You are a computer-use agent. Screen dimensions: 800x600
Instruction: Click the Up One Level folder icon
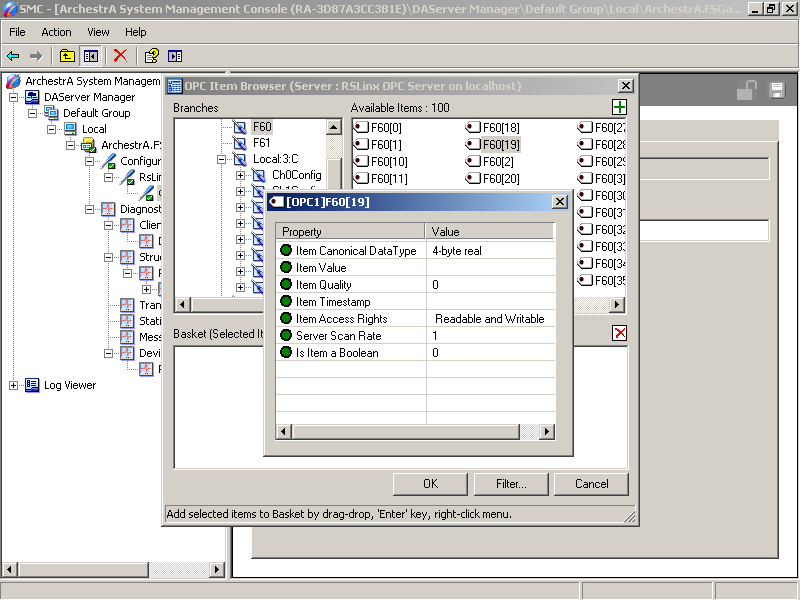(67, 56)
